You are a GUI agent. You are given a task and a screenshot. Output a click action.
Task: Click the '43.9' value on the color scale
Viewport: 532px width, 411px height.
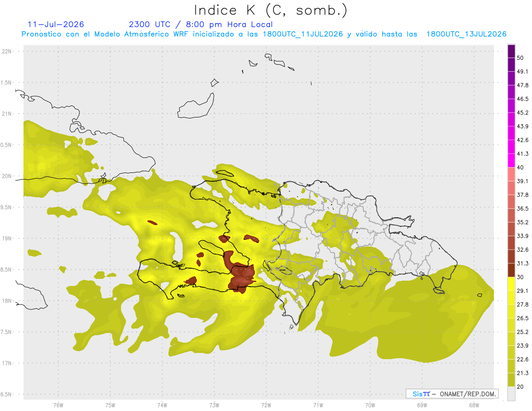pyautogui.click(x=523, y=126)
